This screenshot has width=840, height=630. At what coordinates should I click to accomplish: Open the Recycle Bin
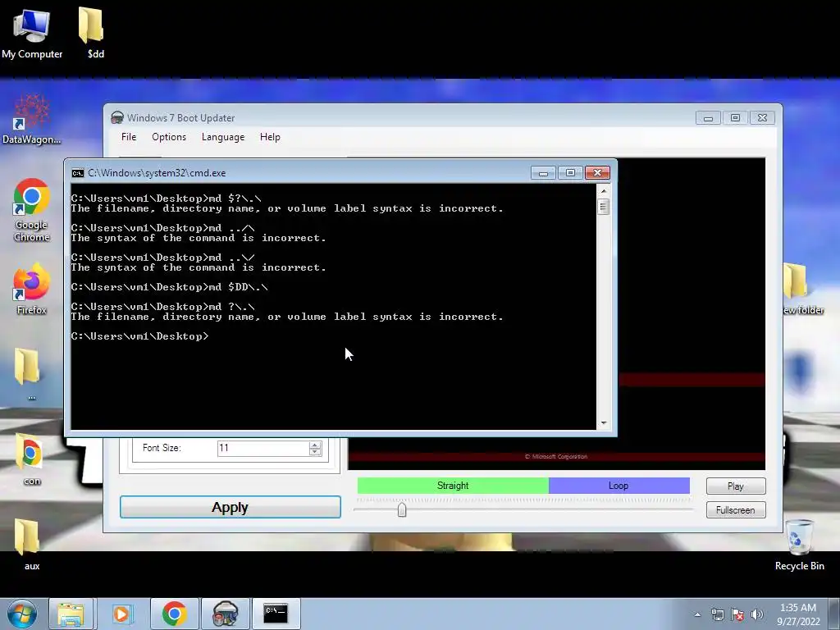[799, 545]
